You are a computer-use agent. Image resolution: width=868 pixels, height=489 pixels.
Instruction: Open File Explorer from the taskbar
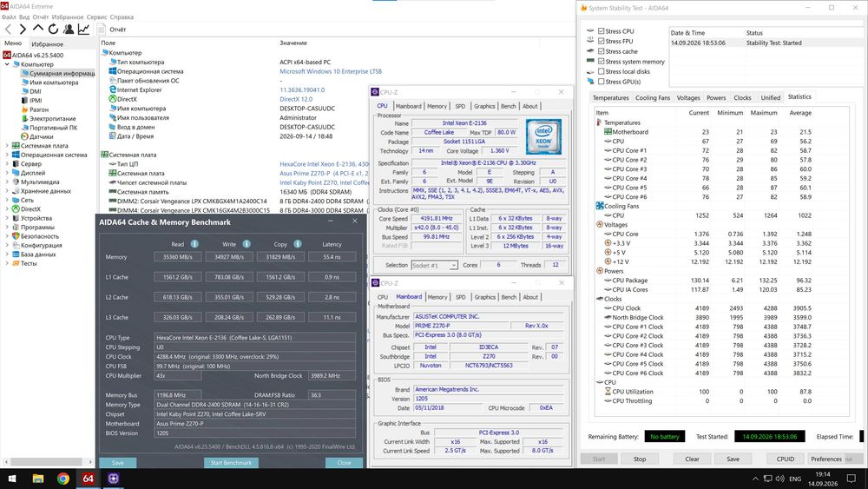(x=37, y=479)
